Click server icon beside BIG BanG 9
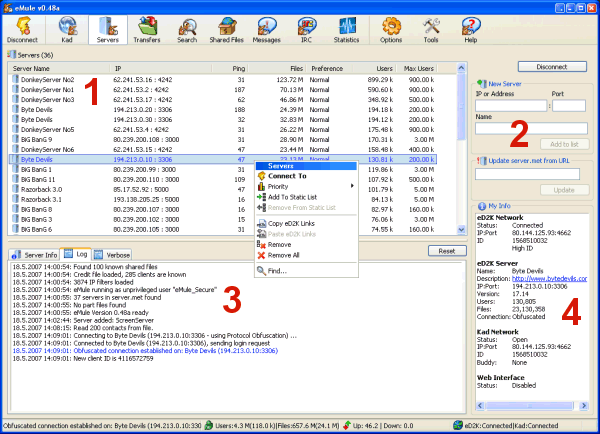This screenshot has height=434, width=600. pyautogui.click(x=15, y=139)
